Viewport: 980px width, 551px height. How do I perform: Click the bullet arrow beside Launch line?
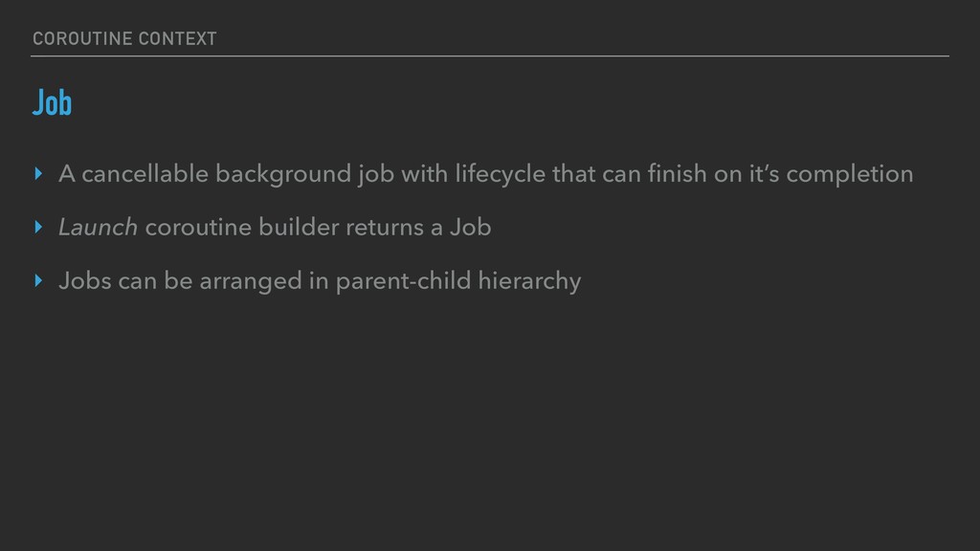pyautogui.click(x=37, y=228)
